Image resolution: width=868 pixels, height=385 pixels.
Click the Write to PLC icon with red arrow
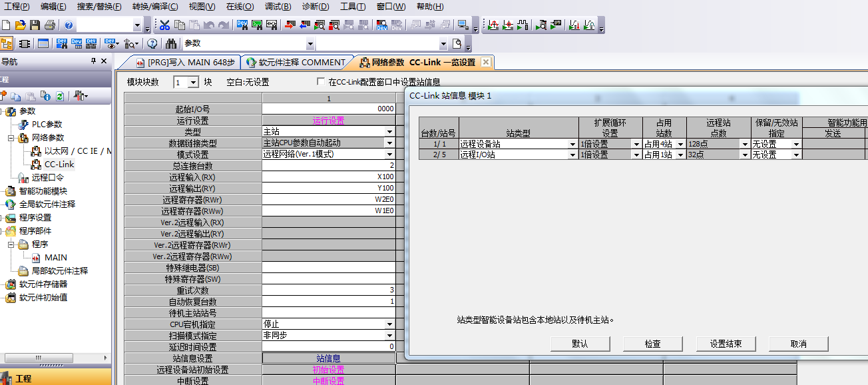290,25
